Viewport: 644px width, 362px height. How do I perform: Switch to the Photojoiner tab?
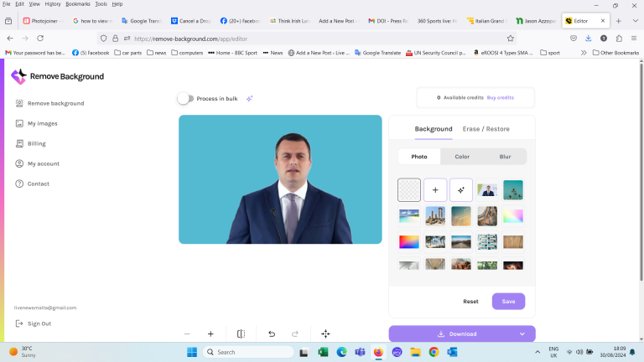[44, 21]
